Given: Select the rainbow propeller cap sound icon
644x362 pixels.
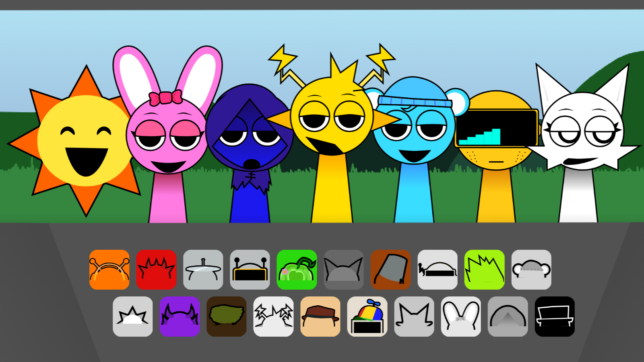Looking at the screenshot, I should pyautogui.click(x=367, y=316).
